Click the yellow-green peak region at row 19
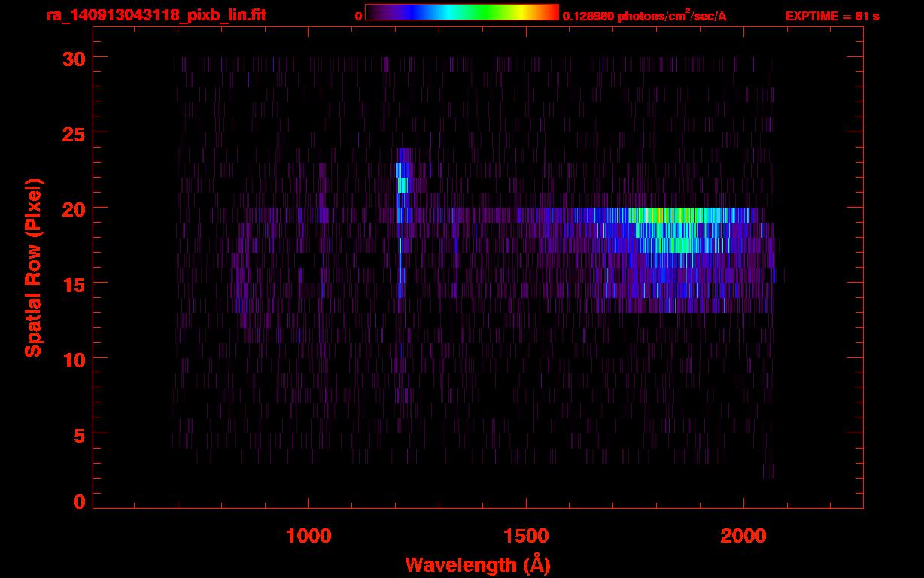Screen dimensions: 924x578 point(670,215)
